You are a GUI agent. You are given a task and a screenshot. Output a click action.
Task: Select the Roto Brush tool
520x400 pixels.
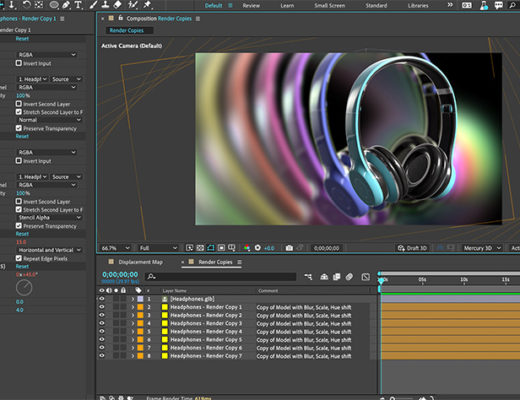[133, 5]
